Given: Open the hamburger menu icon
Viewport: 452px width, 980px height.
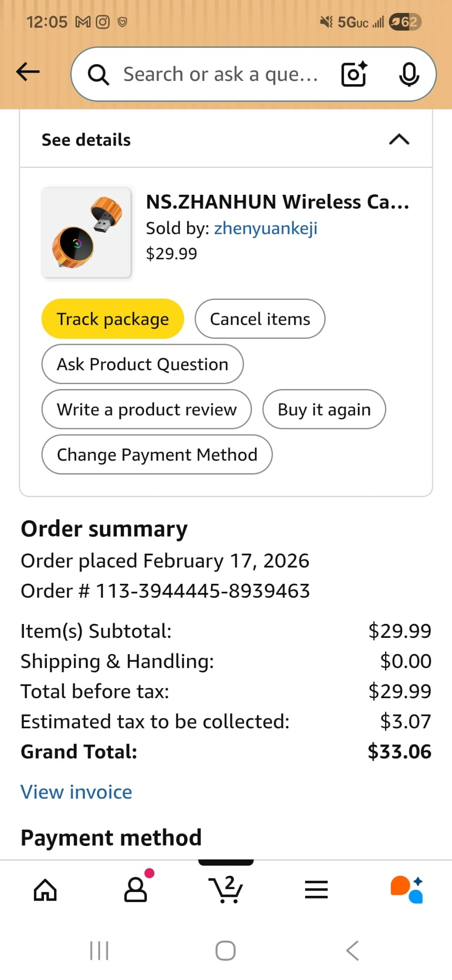Looking at the screenshot, I should 316,890.
